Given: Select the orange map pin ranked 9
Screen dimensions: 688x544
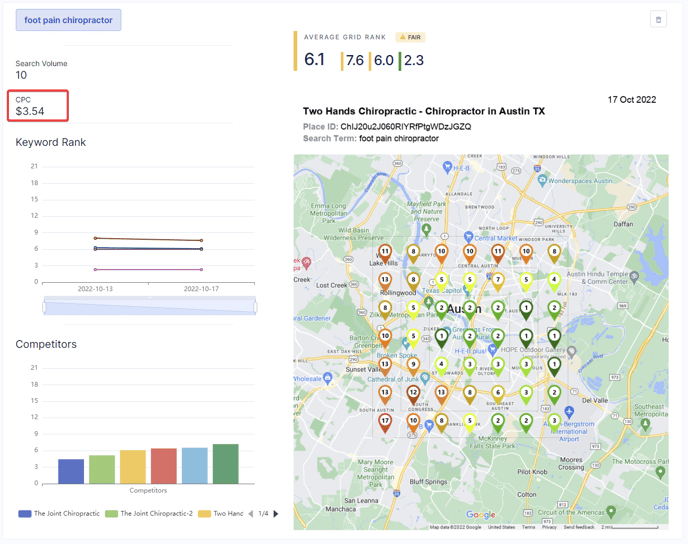Looking at the screenshot, I should coord(413,365).
